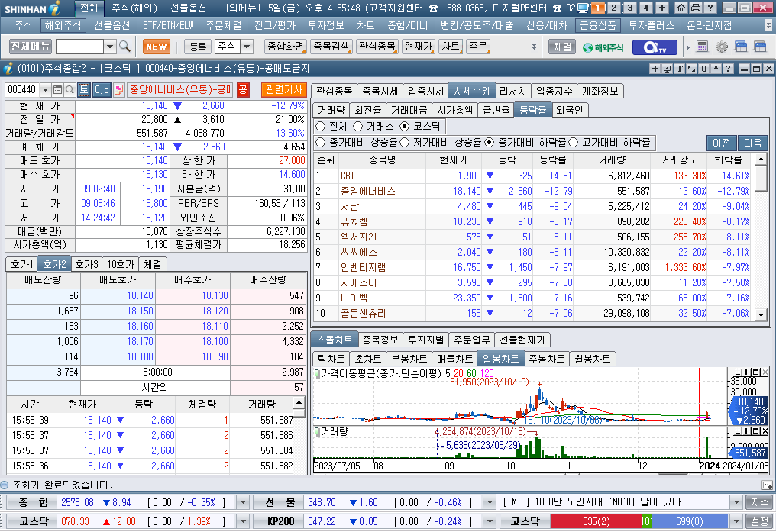Select the 전체 market radio button
This screenshot has height=532, width=776.
tap(320, 126)
